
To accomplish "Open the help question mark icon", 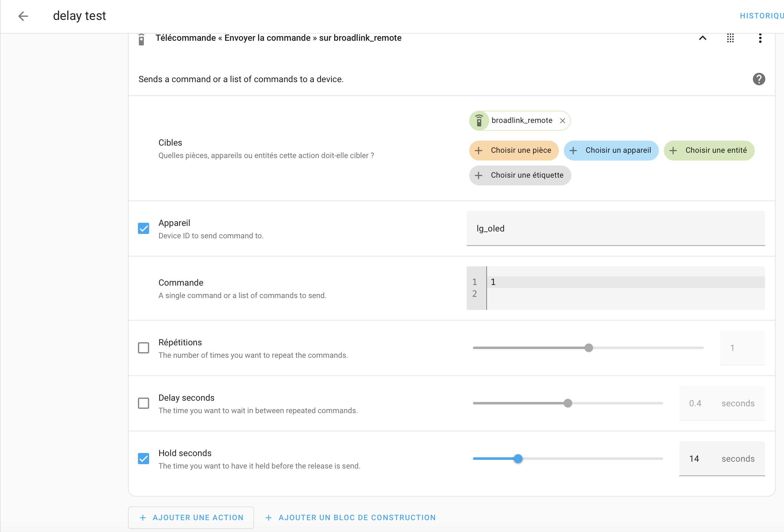I will [759, 79].
